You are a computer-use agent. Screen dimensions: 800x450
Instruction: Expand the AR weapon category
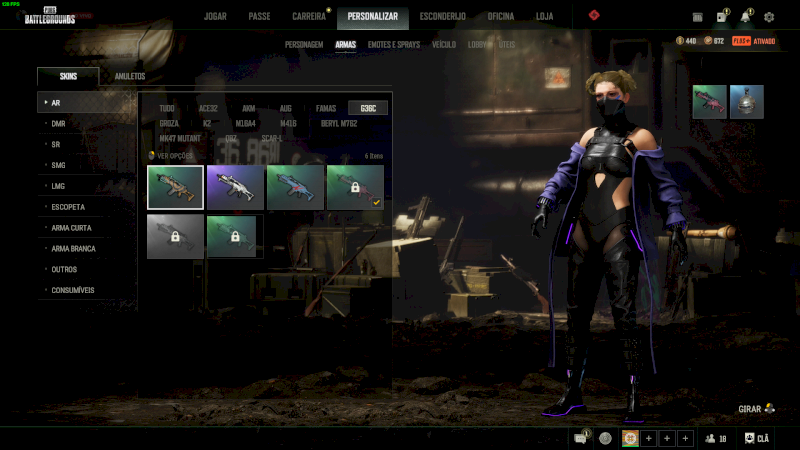pos(87,103)
